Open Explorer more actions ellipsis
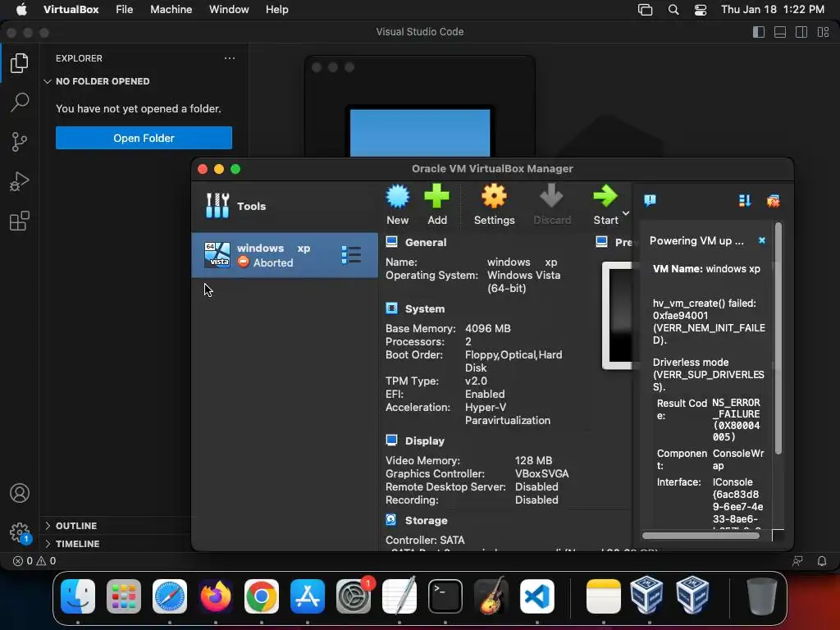This screenshot has height=630, width=840. click(x=230, y=58)
